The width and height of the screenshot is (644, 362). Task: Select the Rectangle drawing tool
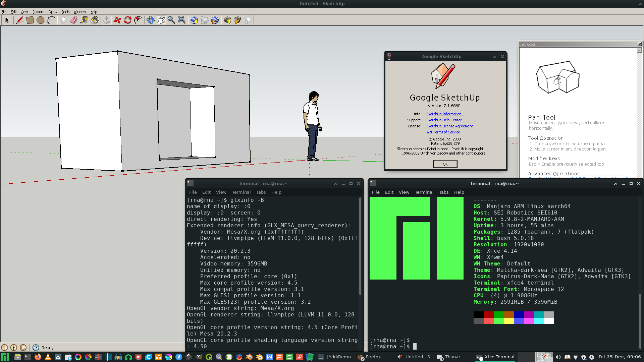coord(30,20)
